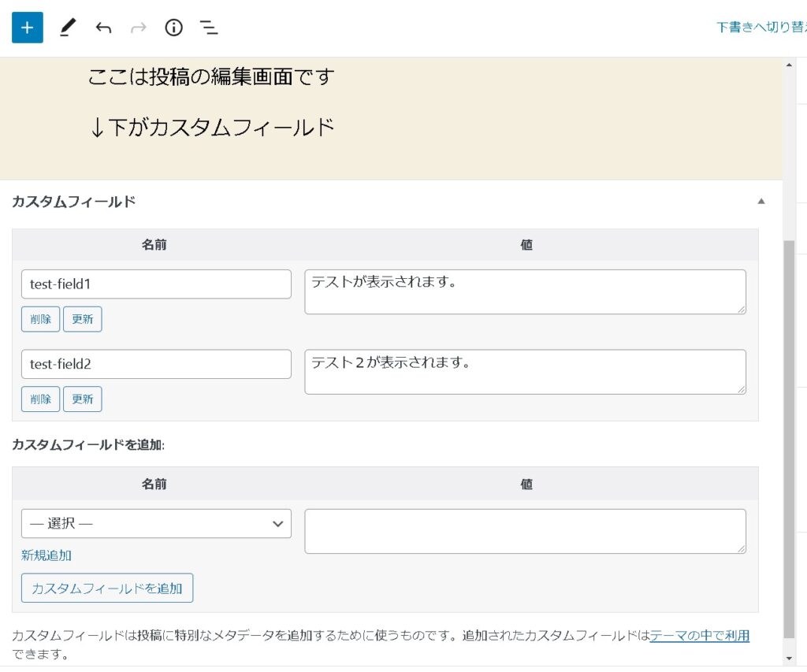
Task: Click the 新規追加 link
Action: coord(46,555)
